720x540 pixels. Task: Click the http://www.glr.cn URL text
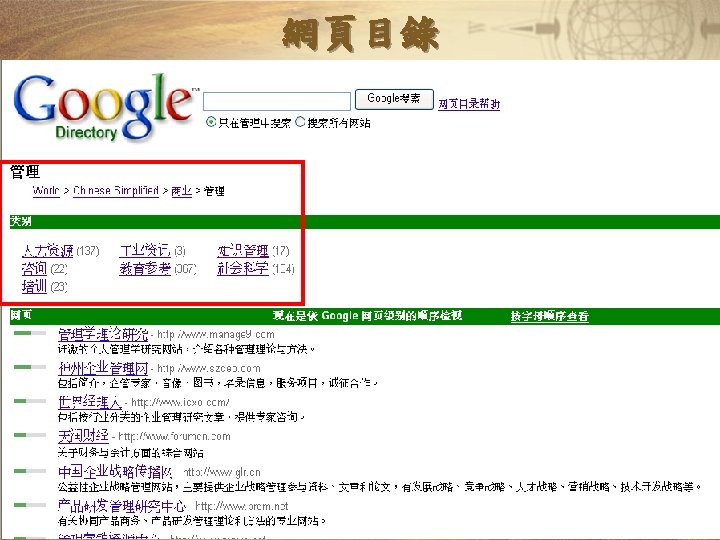pos(222,472)
